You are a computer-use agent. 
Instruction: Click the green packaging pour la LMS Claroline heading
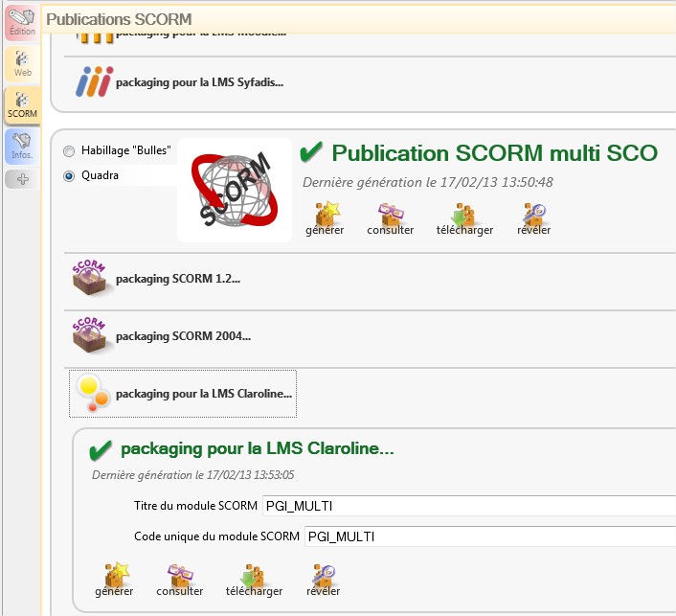(258, 448)
